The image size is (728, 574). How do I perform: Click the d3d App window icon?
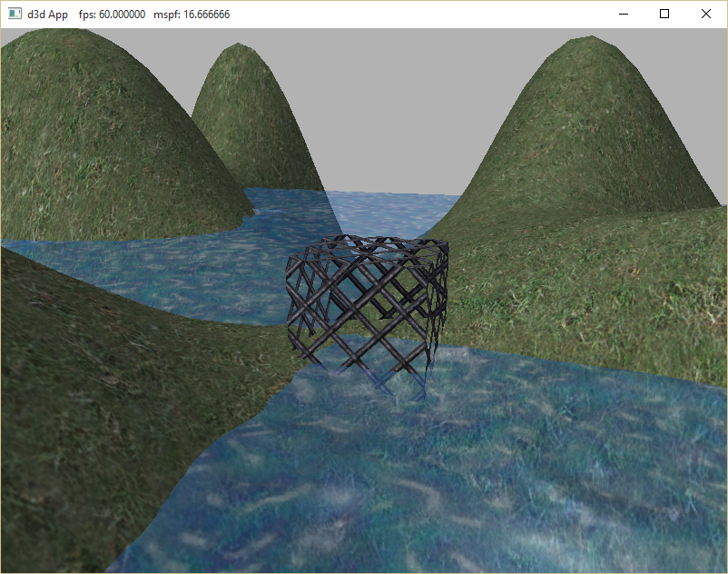pos(15,15)
